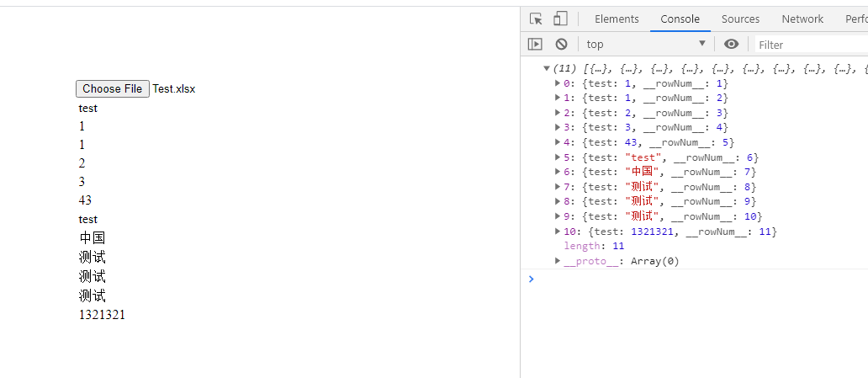Expand array entry 2 with rowNum 3
Screen dimensions: 868x378
pos(558,113)
